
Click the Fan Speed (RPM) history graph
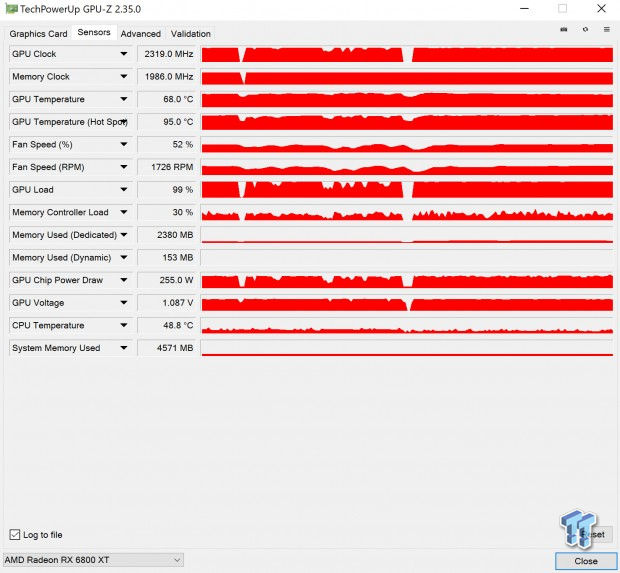click(407, 167)
